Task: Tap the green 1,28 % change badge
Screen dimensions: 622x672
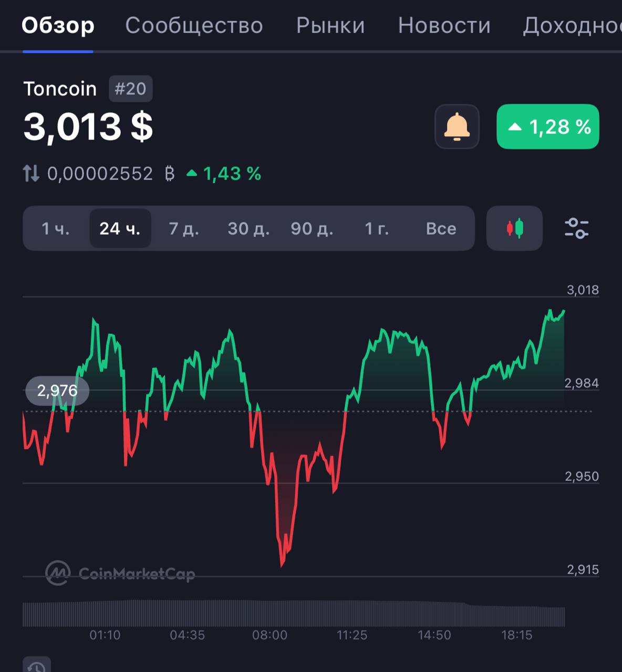Action: click(x=548, y=127)
